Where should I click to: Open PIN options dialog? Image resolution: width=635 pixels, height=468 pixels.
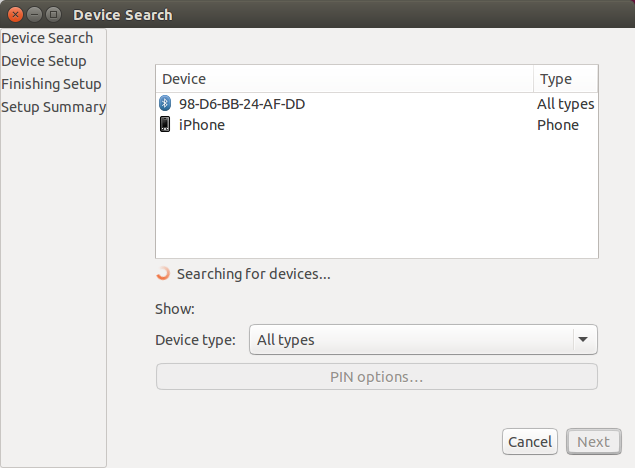click(x=377, y=377)
